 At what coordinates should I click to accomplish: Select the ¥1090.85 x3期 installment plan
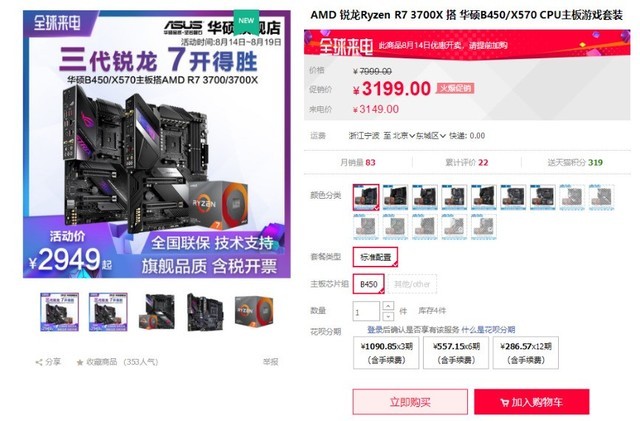[386, 353]
